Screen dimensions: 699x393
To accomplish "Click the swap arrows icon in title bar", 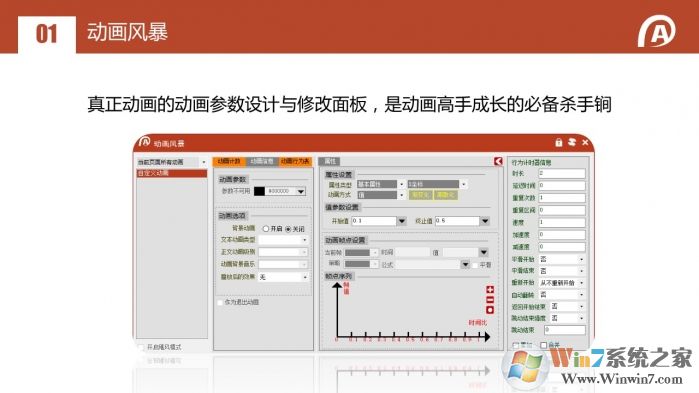I will [572, 143].
